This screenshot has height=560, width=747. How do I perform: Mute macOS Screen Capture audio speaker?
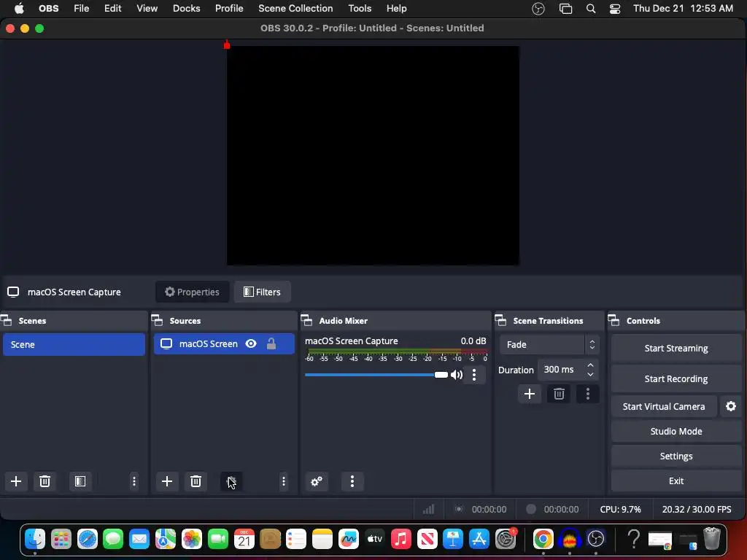[x=457, y=375]
